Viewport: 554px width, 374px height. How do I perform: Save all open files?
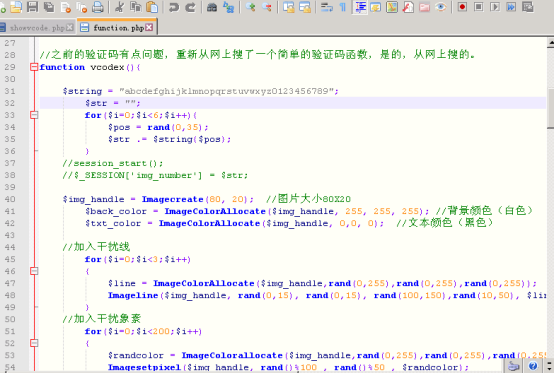point(49,7)
